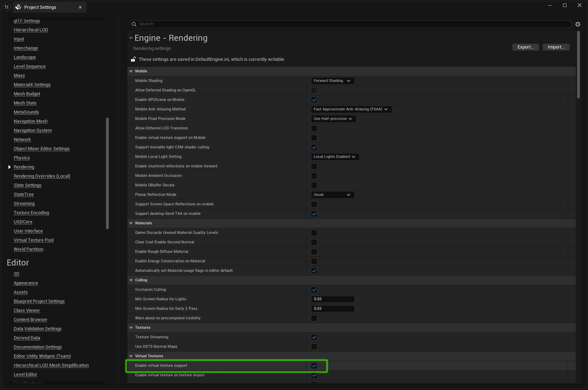Enable Allow Dithered LOD Transition
The height and width of the screenshot is (390, 588).
(x=314, y=128)
